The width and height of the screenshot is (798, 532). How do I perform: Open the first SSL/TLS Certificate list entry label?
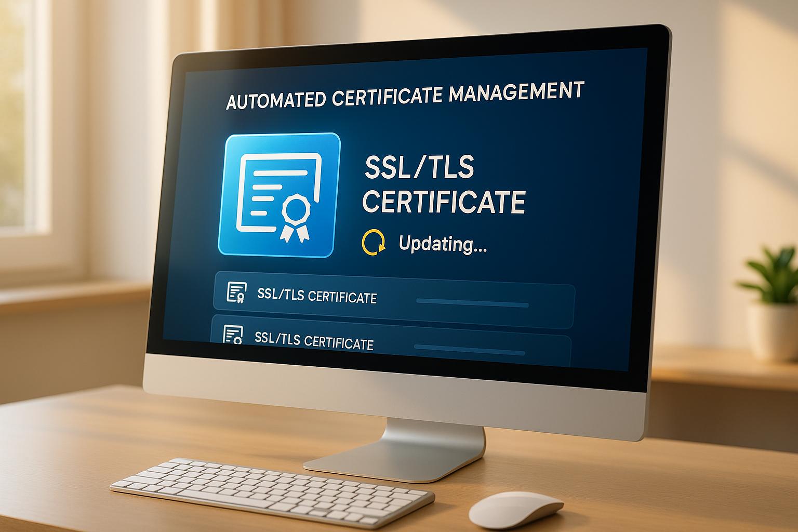pos(317,297)
